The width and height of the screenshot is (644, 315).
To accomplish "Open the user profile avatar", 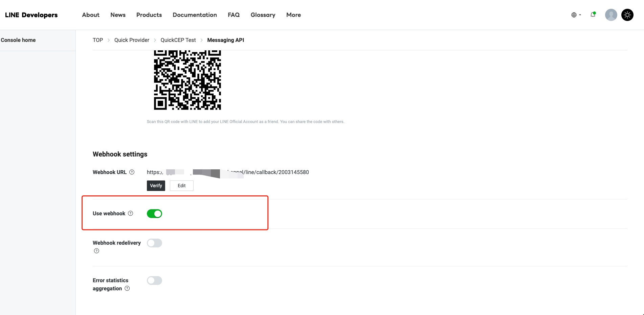I will pos(611,15).
